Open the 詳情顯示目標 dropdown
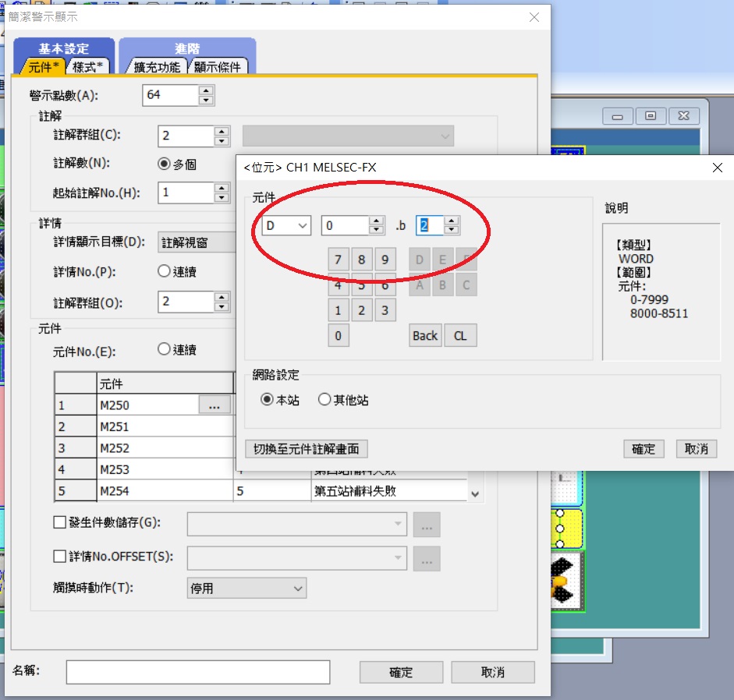The width and height of the screenshot is (734, 700). pos(197,242)
